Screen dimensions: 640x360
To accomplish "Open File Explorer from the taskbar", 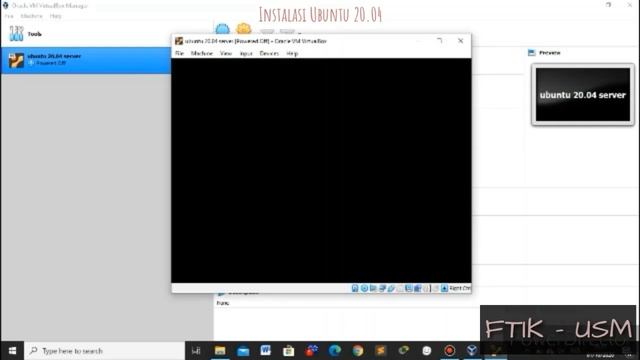I will pos(220,351).
